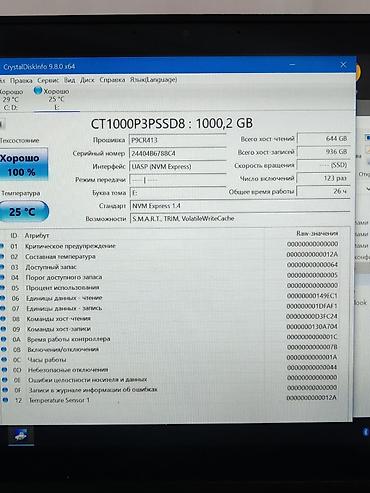Open the Справка menu
Screen dimensions: 370x493
(x=112, y=80)
